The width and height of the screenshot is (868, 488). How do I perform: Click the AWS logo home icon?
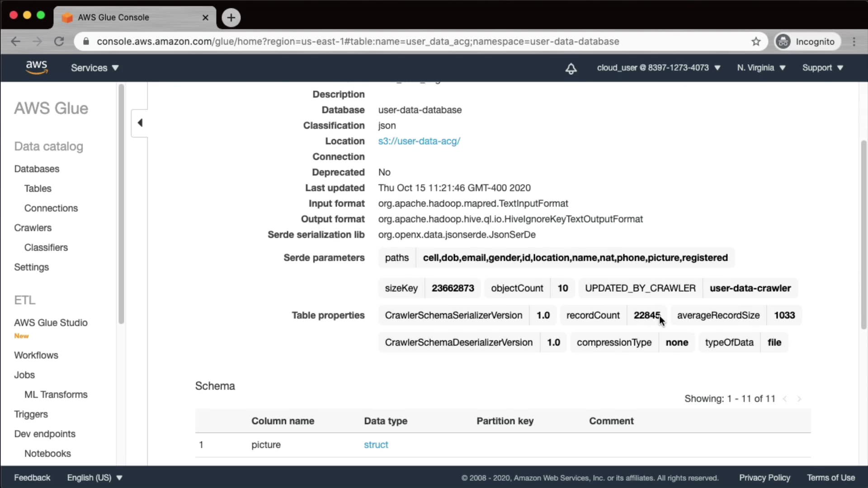click(x=36, y=67)
